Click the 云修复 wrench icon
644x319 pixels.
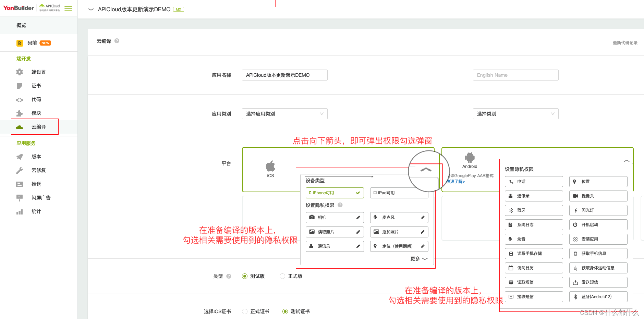20,171
